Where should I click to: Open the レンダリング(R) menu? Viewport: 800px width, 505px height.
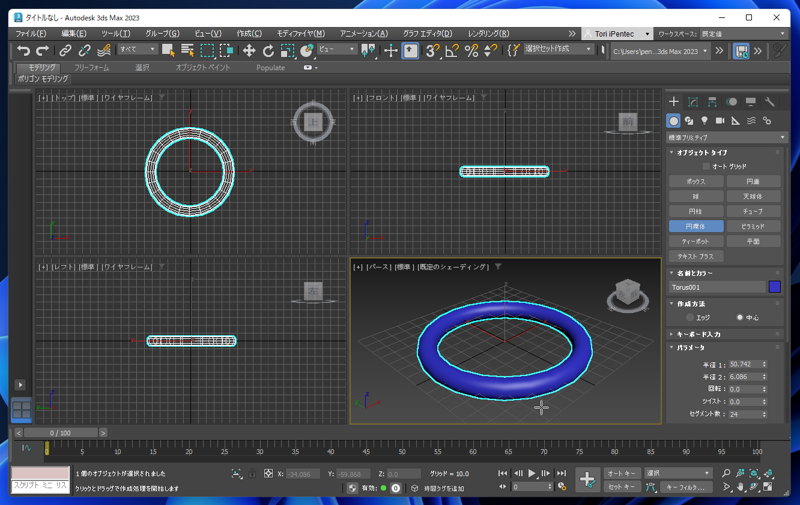click(489, 34)
